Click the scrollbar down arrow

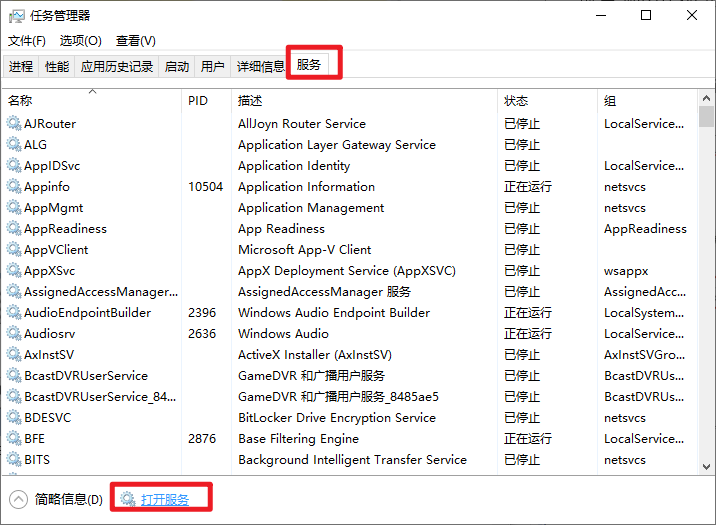pyautogui.click(x=706, y=467)
